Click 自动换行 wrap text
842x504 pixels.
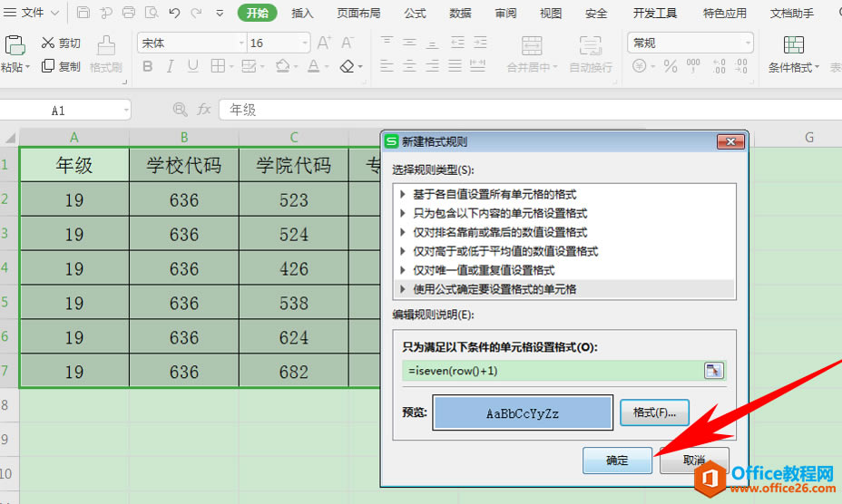[590, 53]
